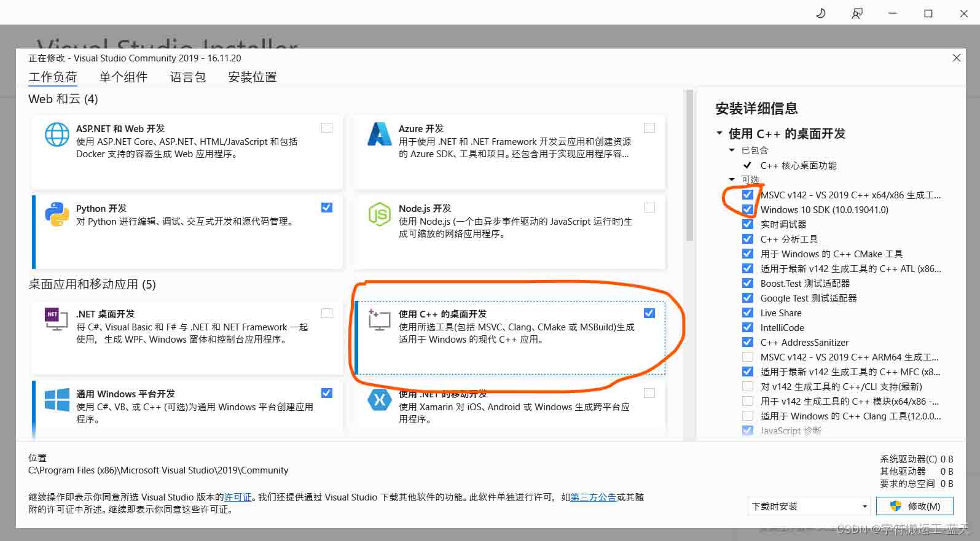The image size is (980, 541).
Task: Click the 系统驱动器(C) size entry
Action: click(x=916, y=459)
